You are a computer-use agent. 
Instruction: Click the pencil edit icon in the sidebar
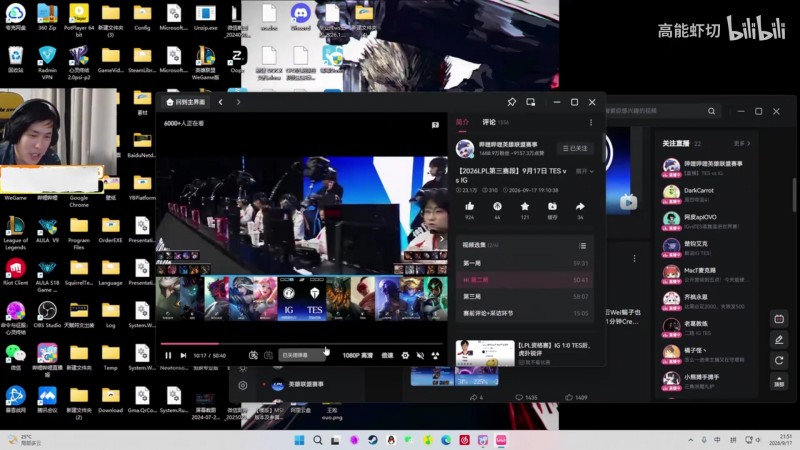(779, 340)
